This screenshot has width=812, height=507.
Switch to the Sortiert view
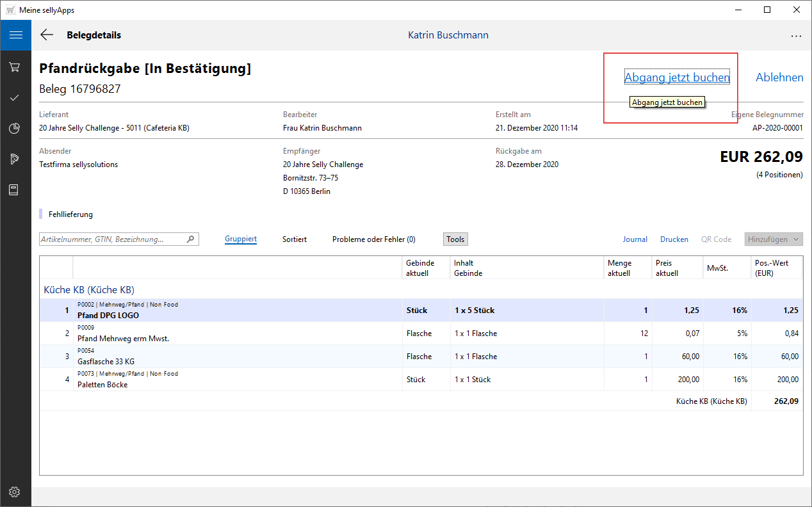coord(295,239)
